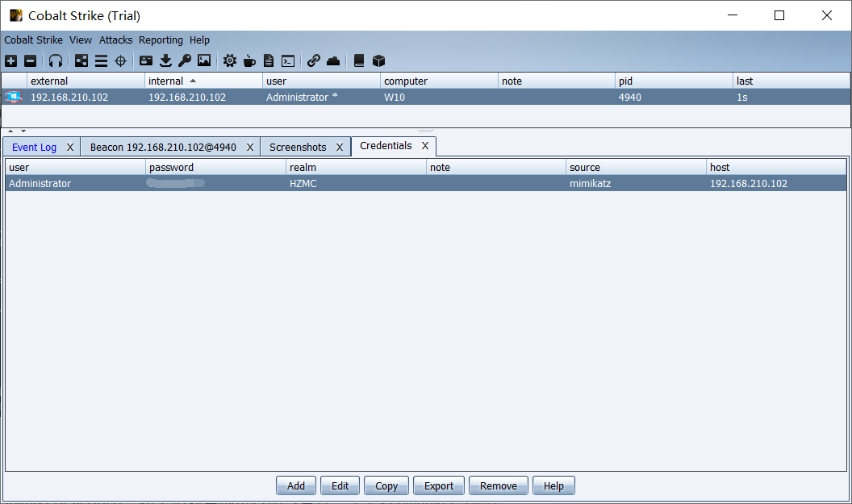Screen dimensions: 852x504
Task: Open Downloads via the download arrow icon
Action: (x=165, y=60)
